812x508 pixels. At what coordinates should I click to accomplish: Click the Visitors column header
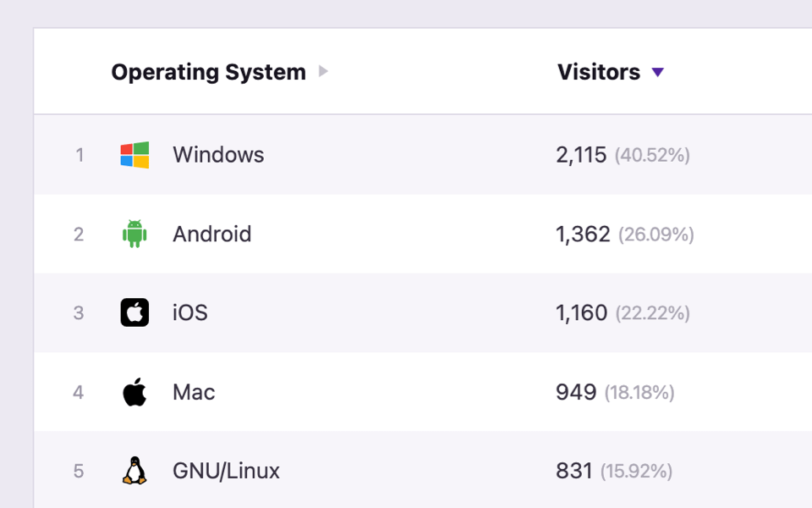(x=601, y=72)
